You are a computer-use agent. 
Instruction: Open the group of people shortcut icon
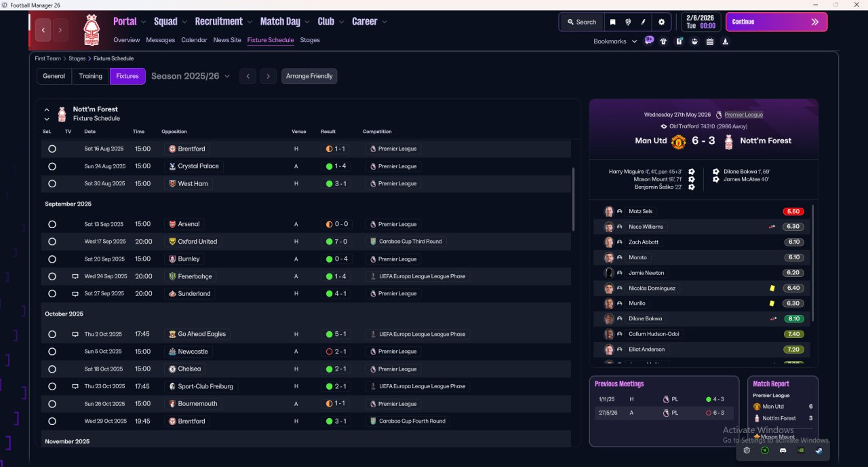[694, 41]
